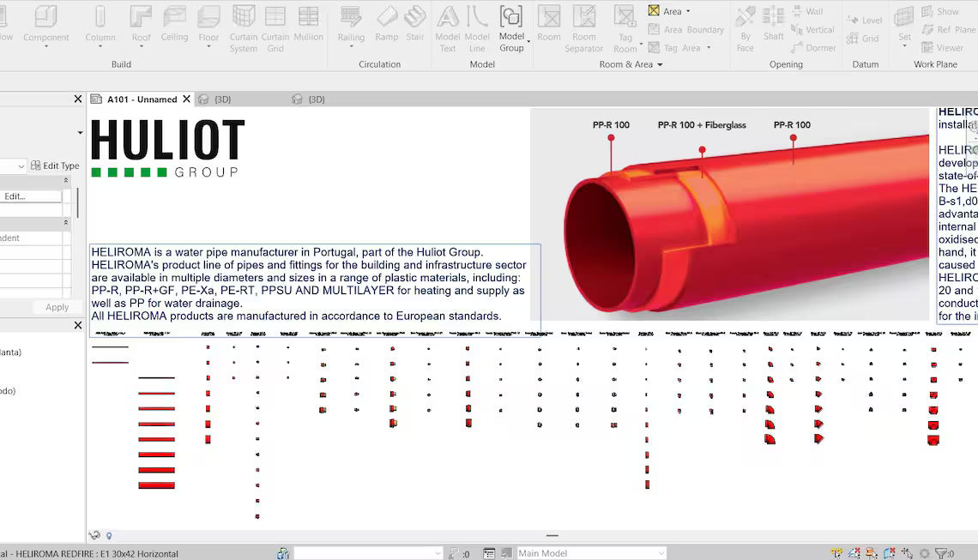978x560 pixels.
Task: Switch to the second {3D} view tab
Action: [317, 99]
